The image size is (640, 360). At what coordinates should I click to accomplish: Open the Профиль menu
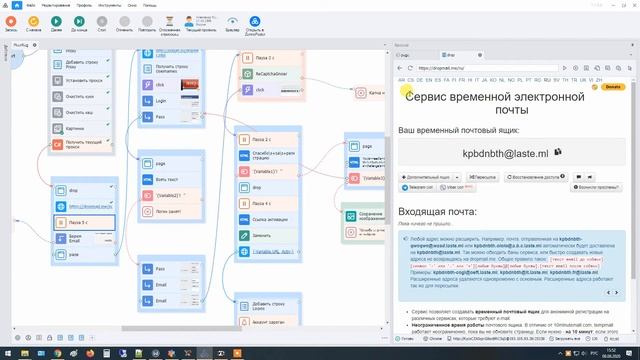(84, 5)
